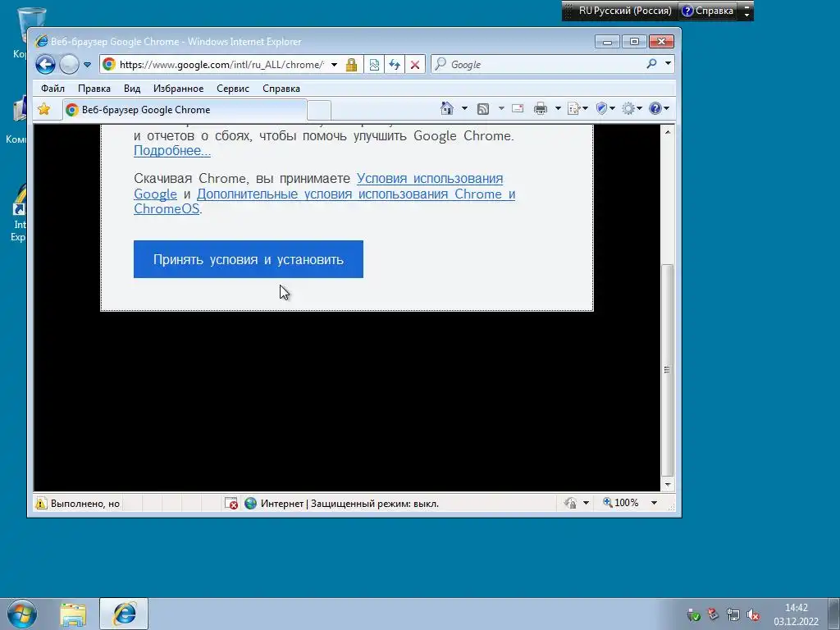Click the search magnifier button

coord(651,64)
